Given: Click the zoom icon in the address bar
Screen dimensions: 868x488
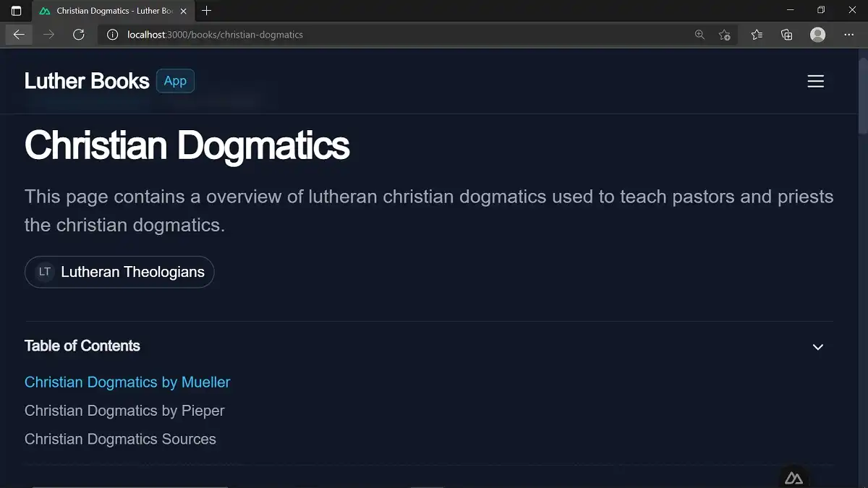Looking at the screenshot, I should (x=699, y=34).
